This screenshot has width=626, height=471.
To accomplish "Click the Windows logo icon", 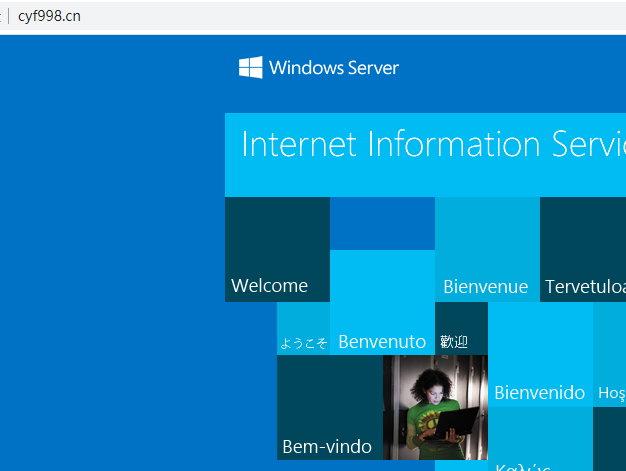I will (250, 68).
